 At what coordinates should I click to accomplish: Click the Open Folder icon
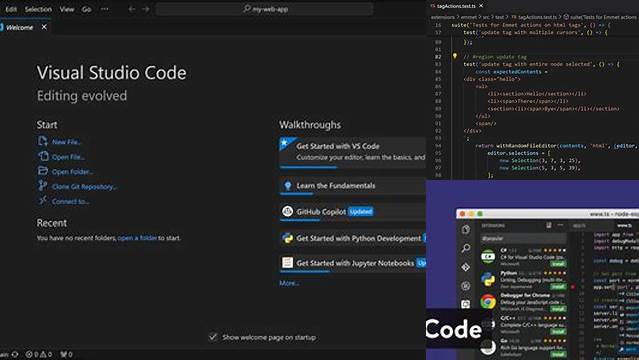43,171
